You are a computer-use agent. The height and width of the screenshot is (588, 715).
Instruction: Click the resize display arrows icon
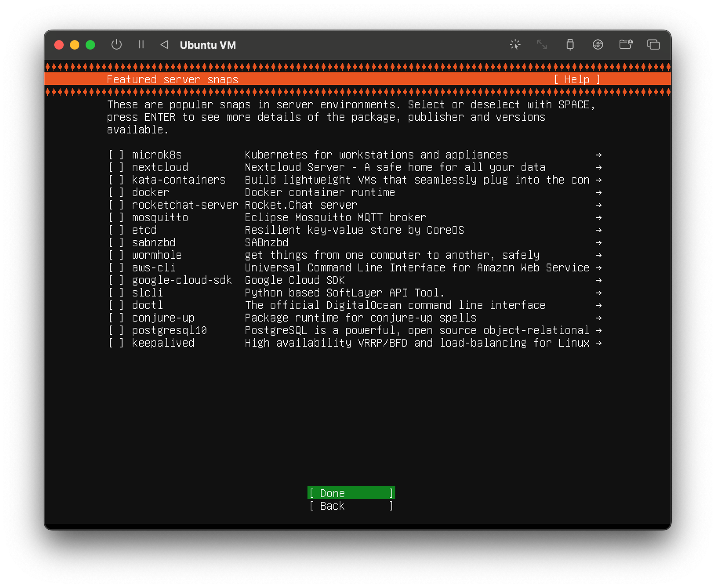(x=542, y=45)
